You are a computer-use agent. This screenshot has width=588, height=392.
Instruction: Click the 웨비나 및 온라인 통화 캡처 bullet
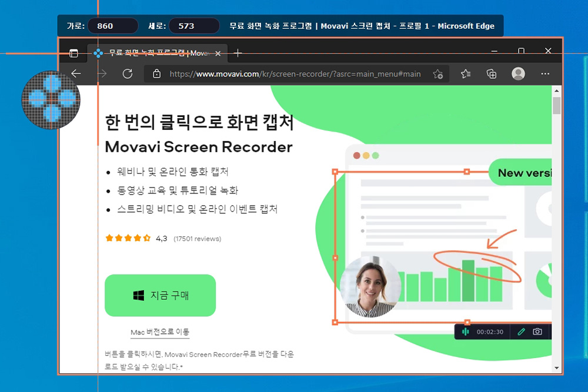(x=172, y=172)
